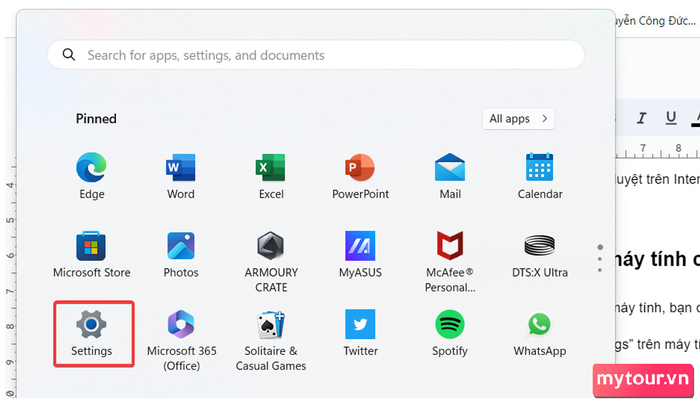Open the Twitter app

click(360, 333)
